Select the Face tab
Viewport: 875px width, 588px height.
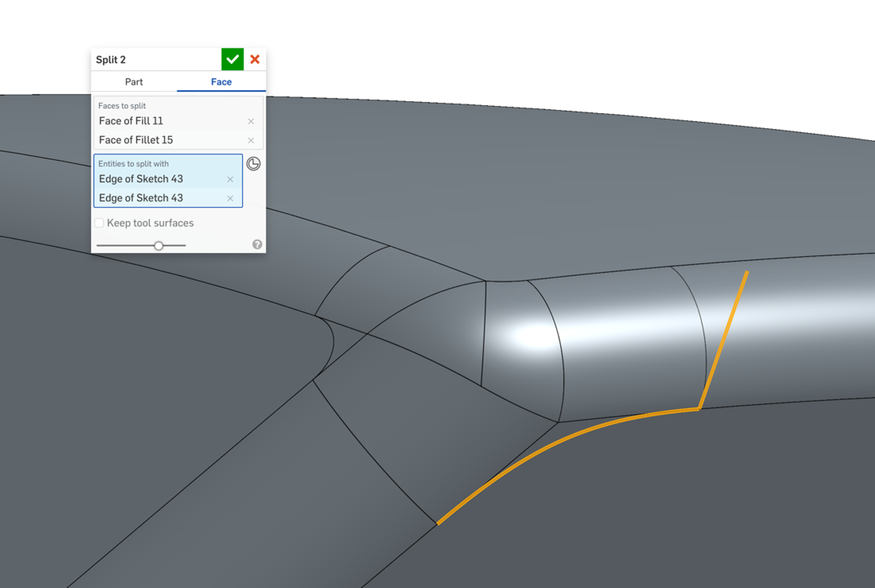[x=221, y=82]
